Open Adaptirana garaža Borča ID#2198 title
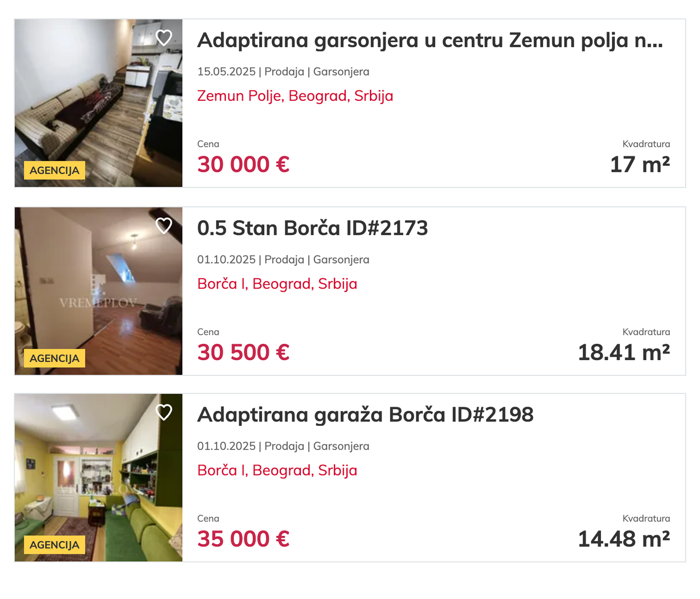 pos(365,415)
